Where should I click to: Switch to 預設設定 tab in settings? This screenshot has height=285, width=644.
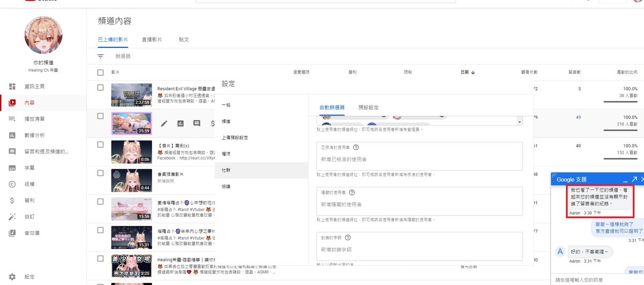pos(369,107)
